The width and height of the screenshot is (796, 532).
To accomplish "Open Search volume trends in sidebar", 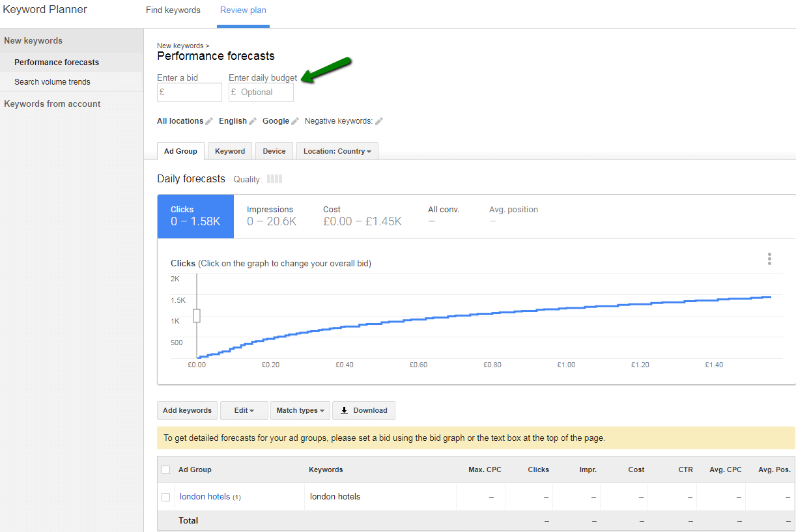I will [x=52, y=82].
